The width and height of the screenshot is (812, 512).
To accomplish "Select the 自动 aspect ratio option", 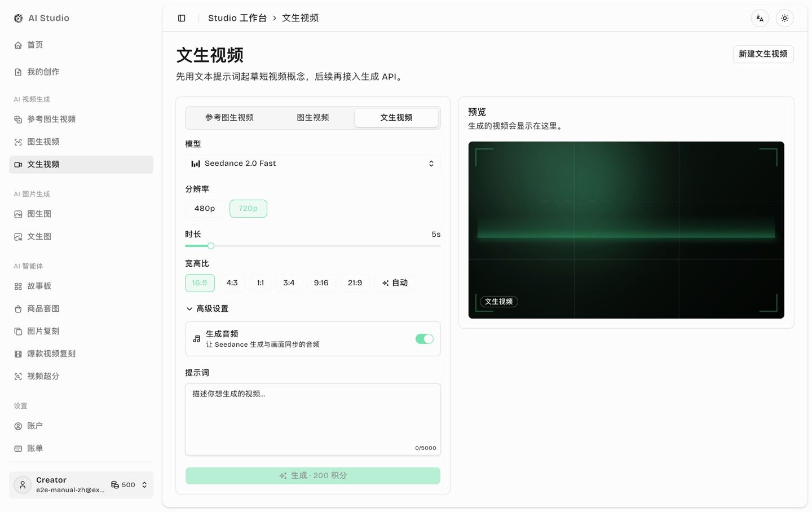I will [x=395, y=283].
